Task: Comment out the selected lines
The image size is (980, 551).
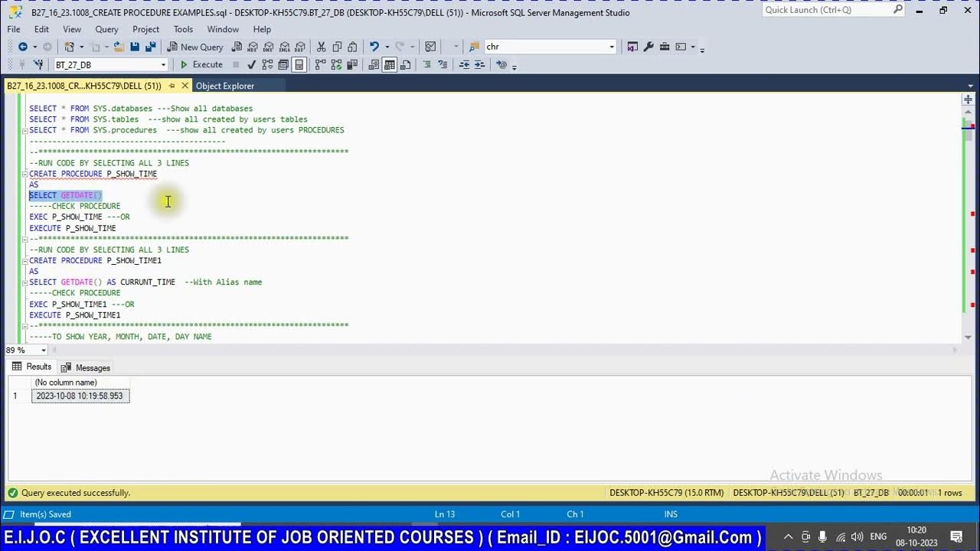Action: (427, 65)
